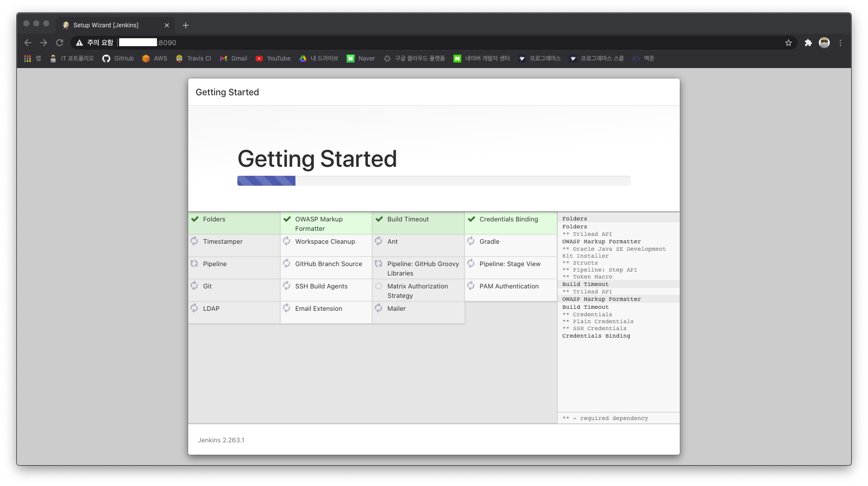Click the PAM Authentication plugin label

pyautogui.click(x=509, y=286)
